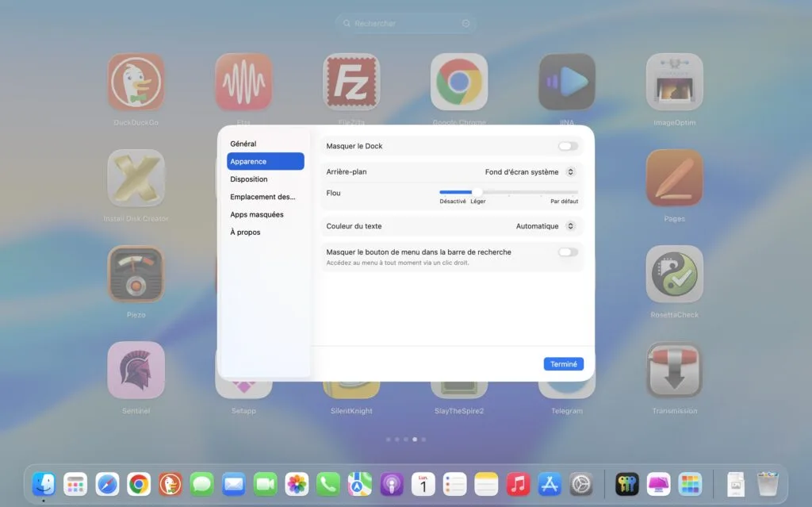This screenshot has height=507, width=812.
Task: Launch RosettaCheck from the grid
Action: pos(675,274)
